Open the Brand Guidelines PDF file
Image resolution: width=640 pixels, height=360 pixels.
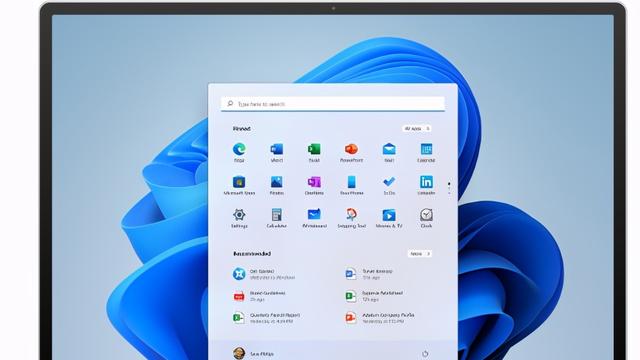pyautogui.click(x=259, y=296)
